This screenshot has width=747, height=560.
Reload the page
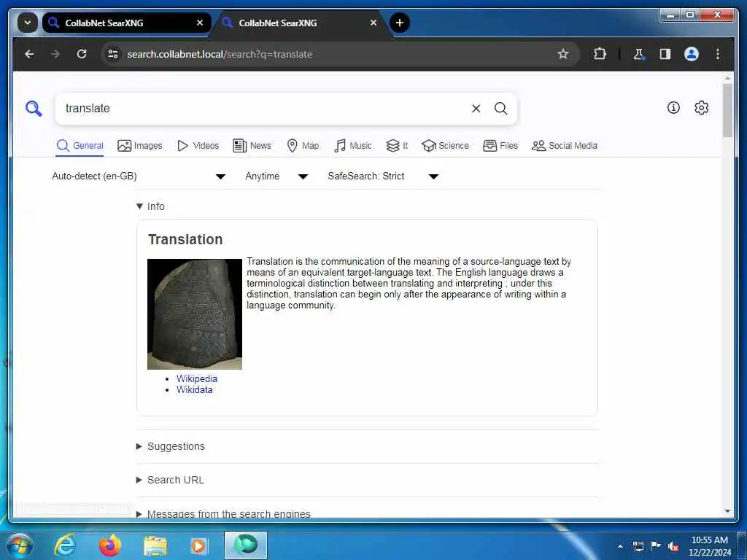coord(82,54)
